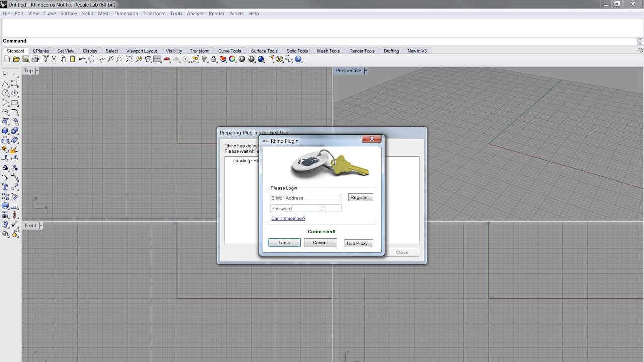This screenshot has height=362, width=644.
Task: Select the Polyline tool in the left toolbar
Action: [5, 83]
